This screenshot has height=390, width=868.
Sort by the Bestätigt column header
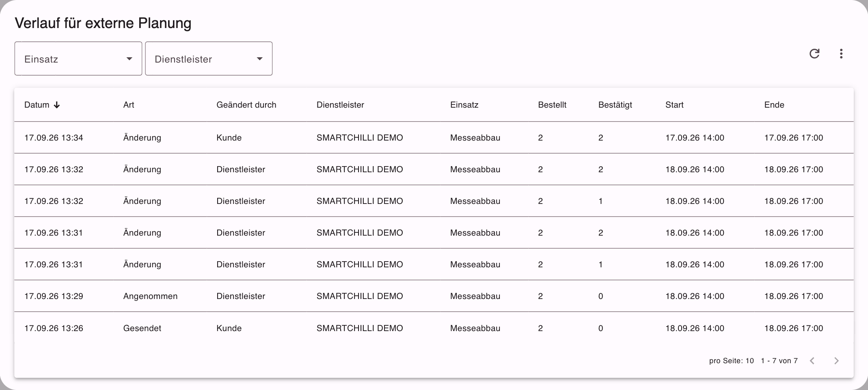[615, 105]
